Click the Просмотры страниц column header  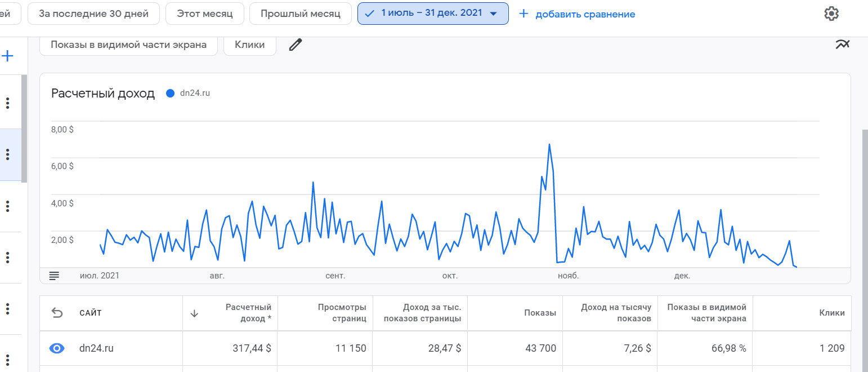342,313
